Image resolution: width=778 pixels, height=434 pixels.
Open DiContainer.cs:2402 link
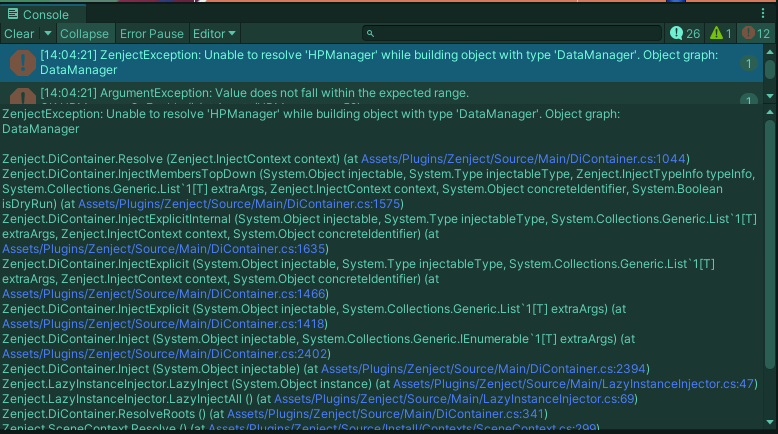point(165,354)
